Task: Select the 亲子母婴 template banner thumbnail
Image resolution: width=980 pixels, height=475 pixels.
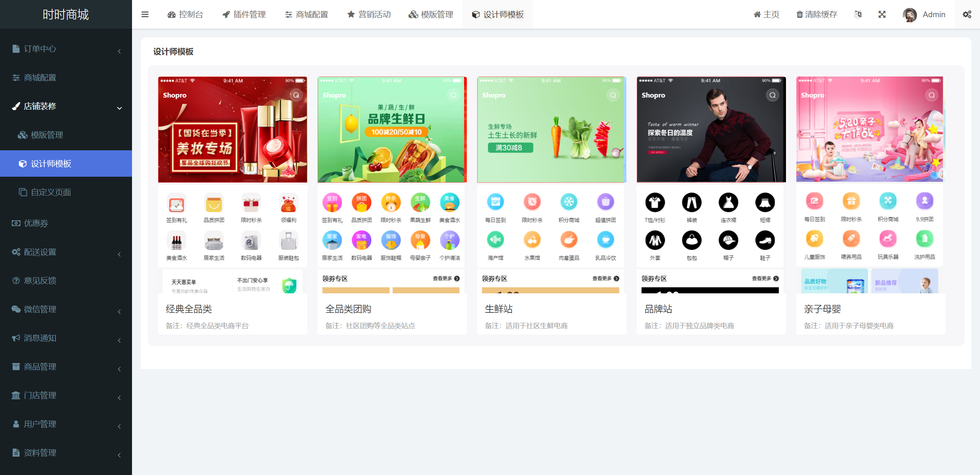Action: (x=871, y=129)
